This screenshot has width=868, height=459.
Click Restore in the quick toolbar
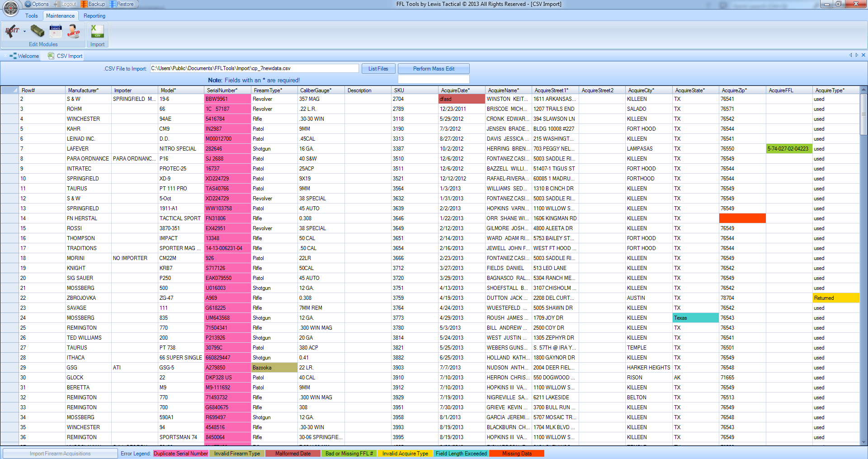tap(122, 4)
